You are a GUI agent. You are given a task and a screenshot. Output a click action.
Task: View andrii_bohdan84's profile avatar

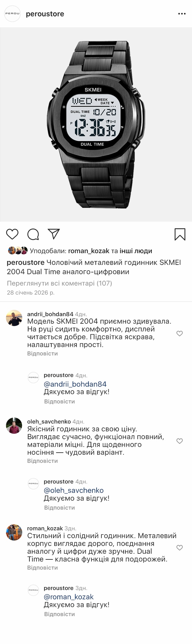coord(14,318)
